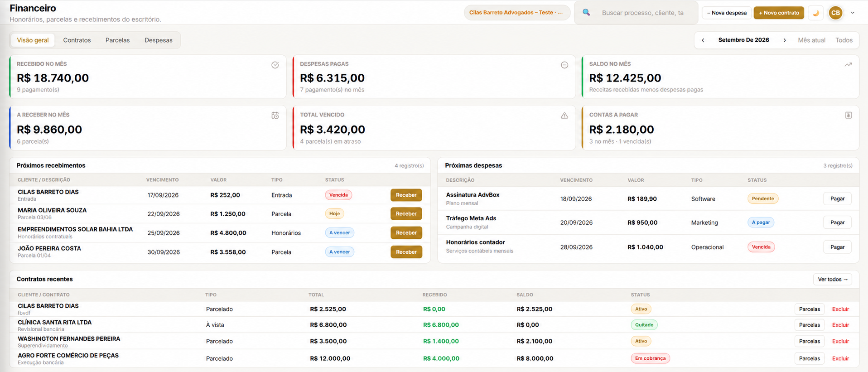This screenshot has width=868, height=372.
Task: Click the calendar icon in A receber no mês
Action: (x=275, y=116)
